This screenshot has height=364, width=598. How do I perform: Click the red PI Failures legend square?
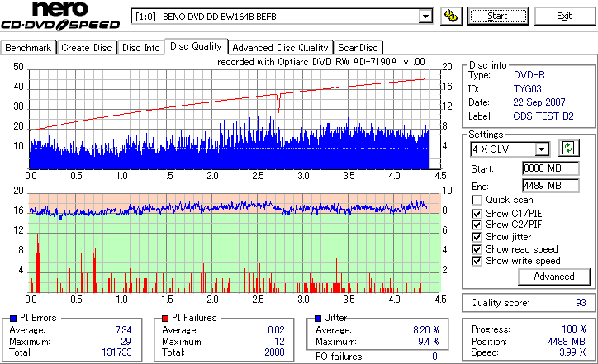(x=165, y=319)
